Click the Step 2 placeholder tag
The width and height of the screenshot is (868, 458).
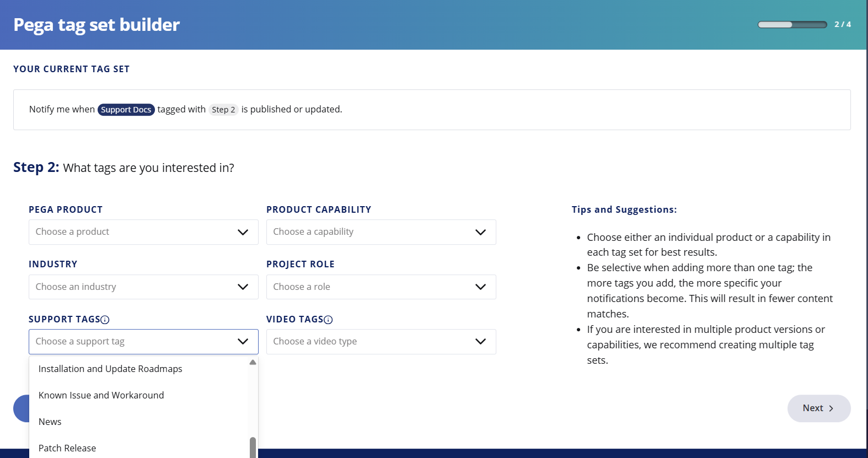223,110
